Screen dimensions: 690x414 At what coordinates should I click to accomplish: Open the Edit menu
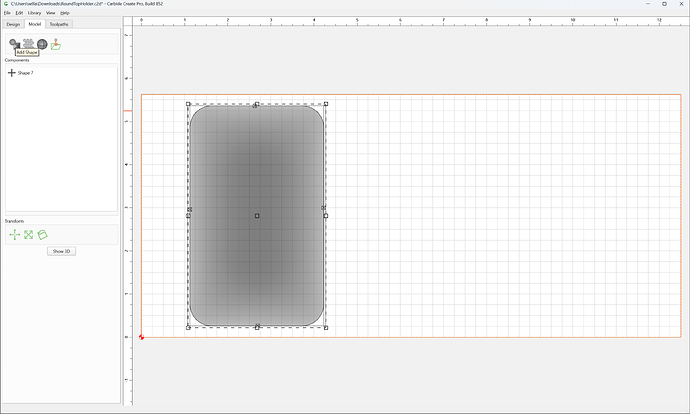(x=19, y=13)
